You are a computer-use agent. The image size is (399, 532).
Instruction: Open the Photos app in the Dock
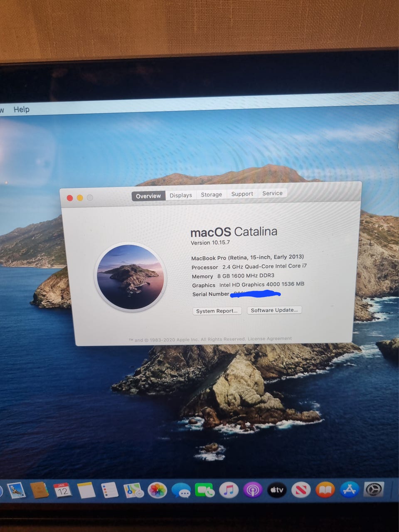(158, 491)
